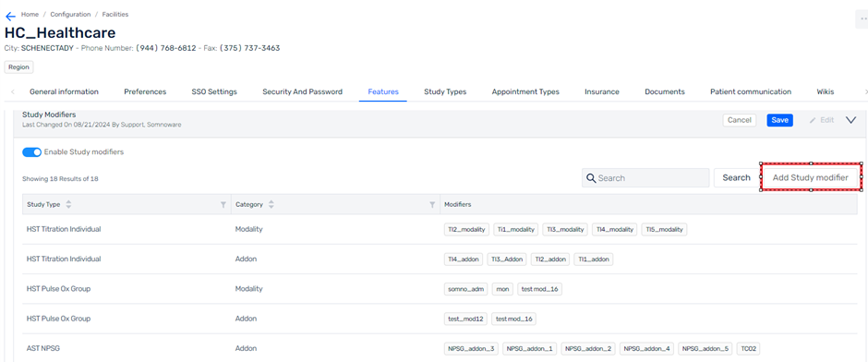Open Study Type column filter icon
The width and height of the screenshot is (868, 362).
click(x=223, y=205)
